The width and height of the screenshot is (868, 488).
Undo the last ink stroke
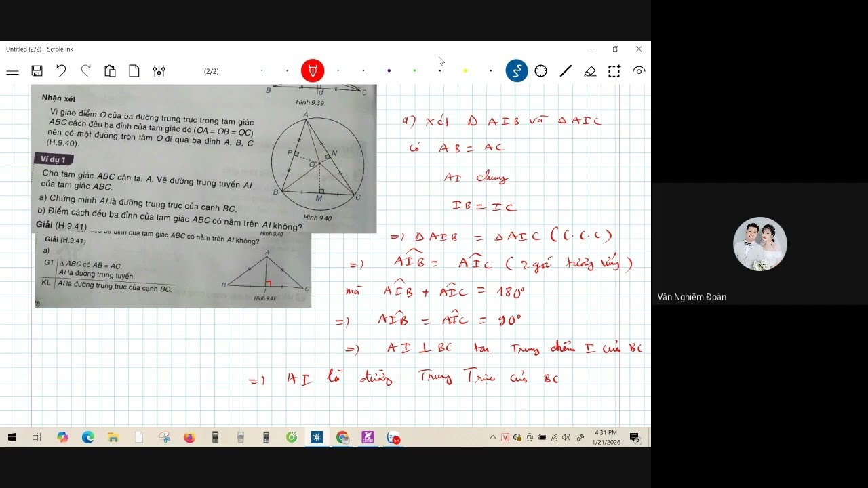tap(61, 70)
